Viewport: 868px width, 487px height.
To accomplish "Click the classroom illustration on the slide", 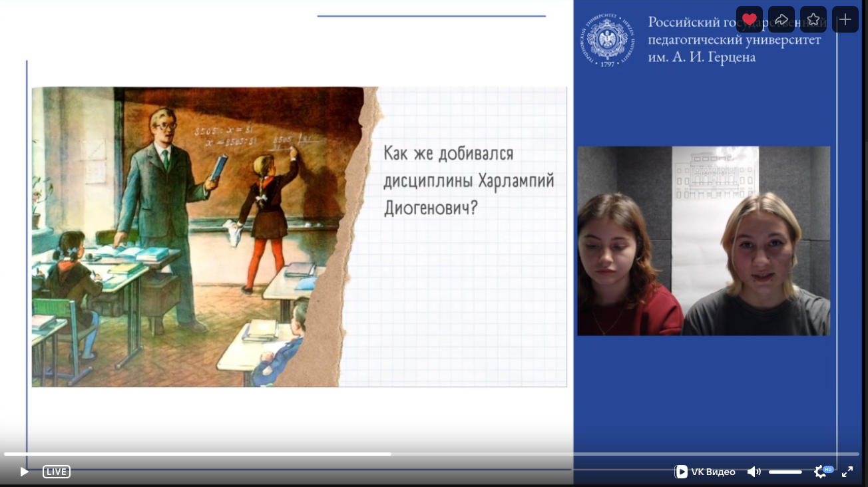I will click(200, 237).
